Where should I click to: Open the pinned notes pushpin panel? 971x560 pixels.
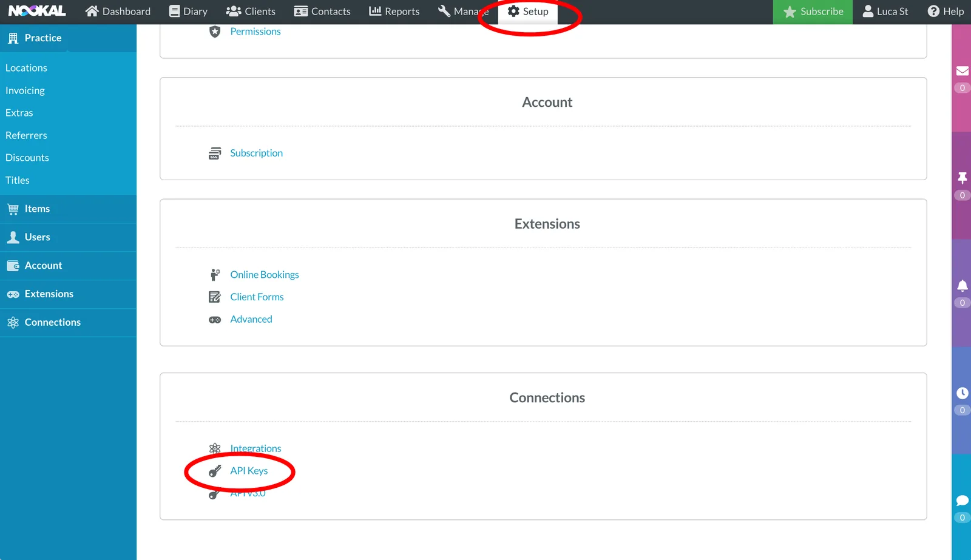(962, 178)
